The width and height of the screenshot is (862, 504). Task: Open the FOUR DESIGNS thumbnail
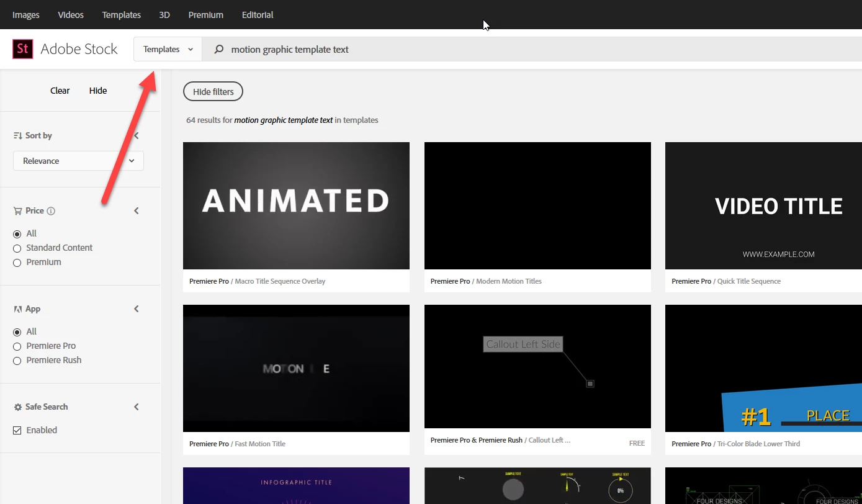click(x=763, y=485)
